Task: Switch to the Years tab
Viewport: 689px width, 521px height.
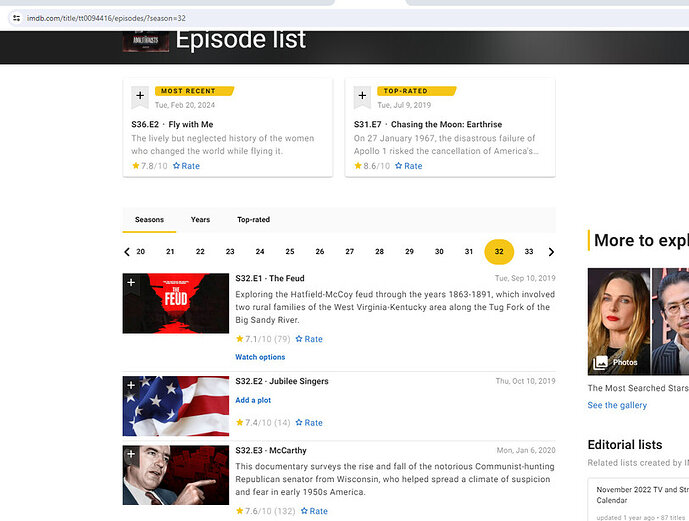Action: point(200,219)
